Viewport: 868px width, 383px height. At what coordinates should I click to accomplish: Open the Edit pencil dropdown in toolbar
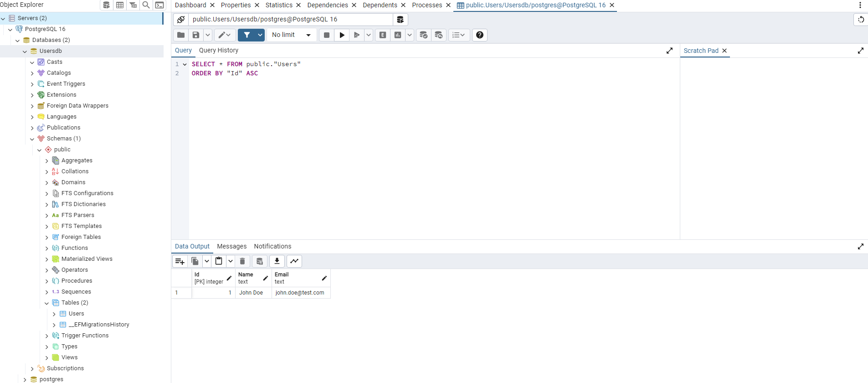(224, 35)
